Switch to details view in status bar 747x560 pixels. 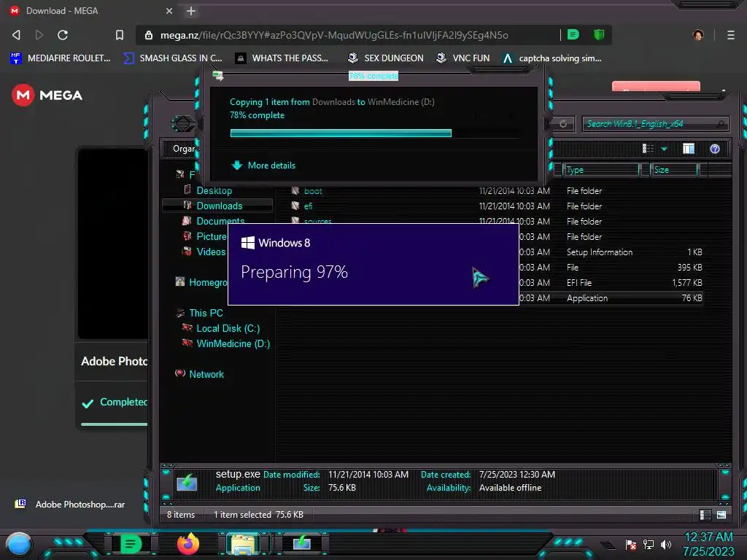click(705, 515)
